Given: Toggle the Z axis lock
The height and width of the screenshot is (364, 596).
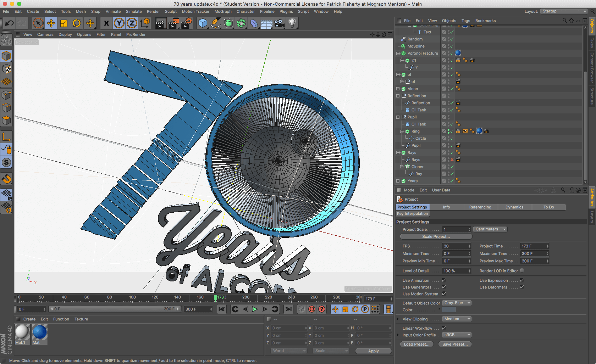Looking at the screenshot, I should point(132,23).
